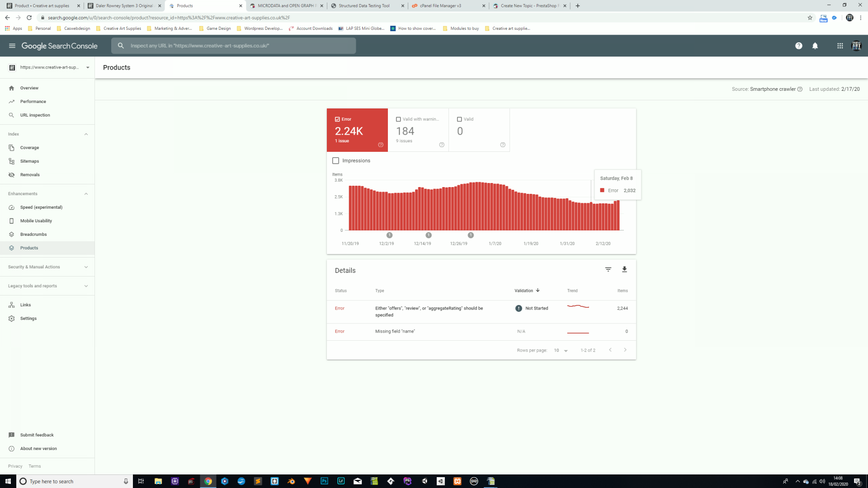Click the notifications bell icon
This screenshot has height=488, width=868.
pyautogui.click(x=815, y=46)
